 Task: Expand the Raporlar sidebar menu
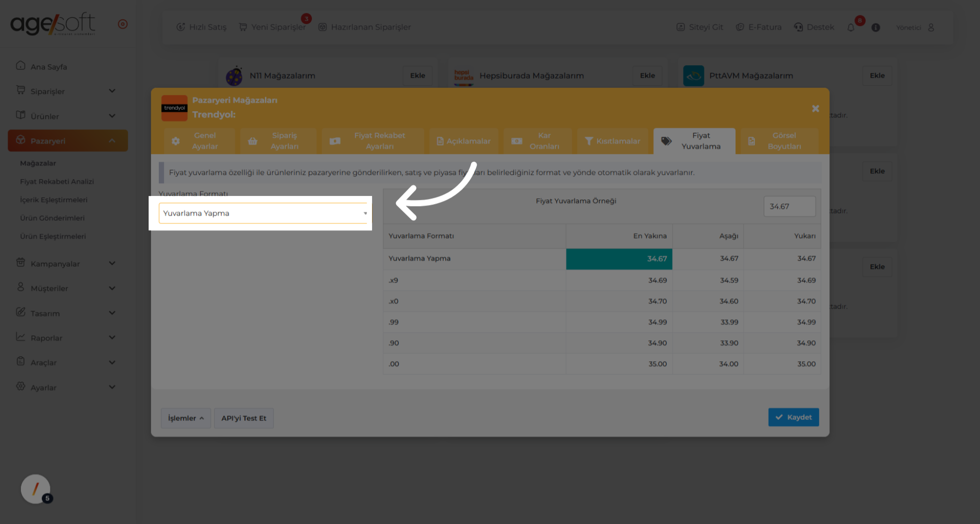tap(67, 338)
